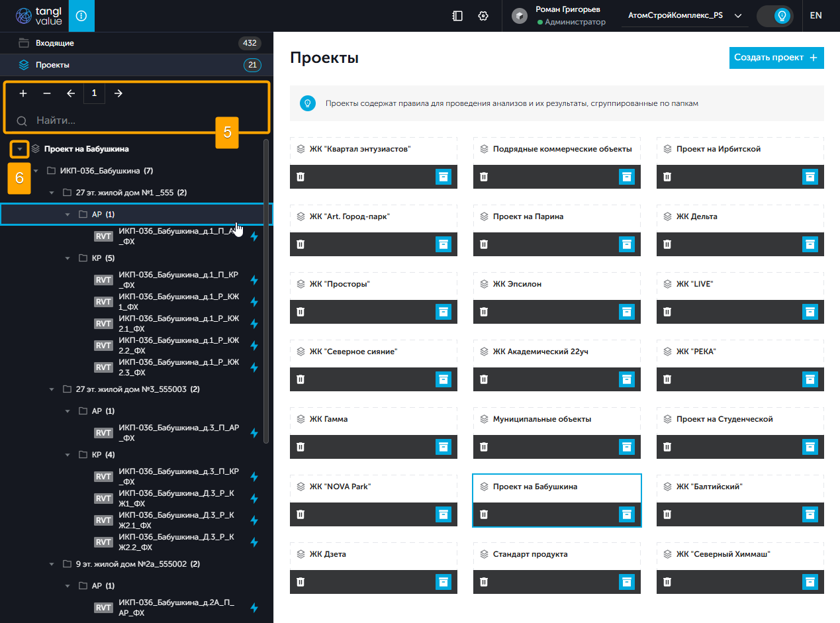Viewport: 840px width, 623px height.
Task: Click lightning icon for ИКП-036_Бабушкина_д.1_П_КР_ФХ
Action: [254, 280]
